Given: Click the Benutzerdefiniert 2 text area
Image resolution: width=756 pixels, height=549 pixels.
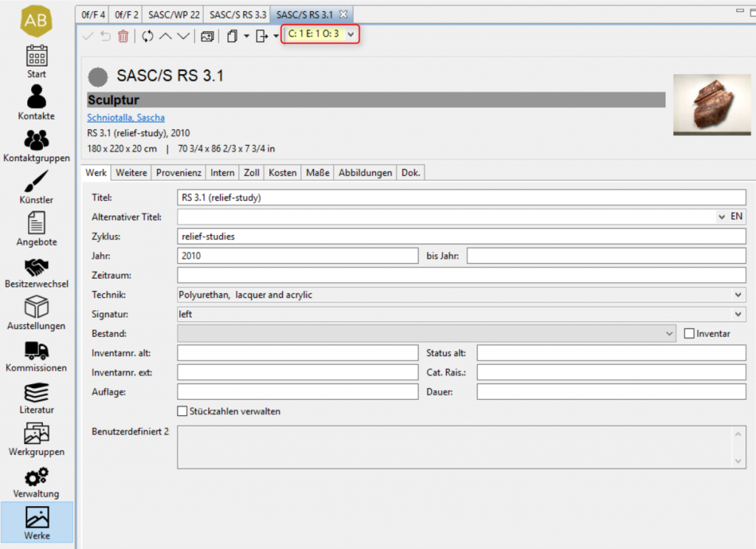Looking at the screenshot, I should 461,447.
